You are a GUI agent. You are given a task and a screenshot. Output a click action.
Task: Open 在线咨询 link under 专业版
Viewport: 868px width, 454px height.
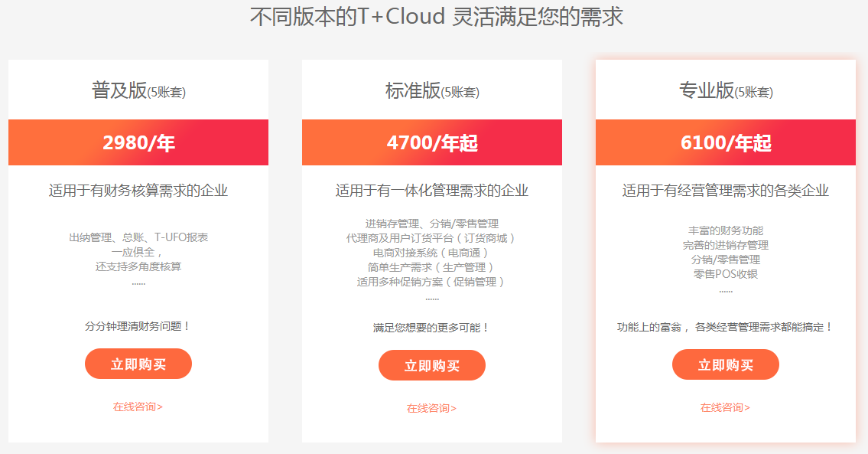coord(725,408)
